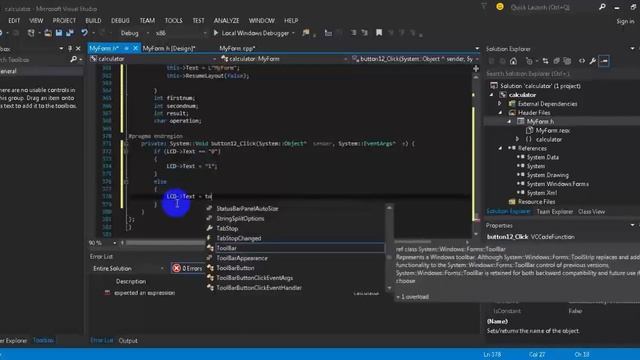Start the Local Windows Debugger

point(254,33)
